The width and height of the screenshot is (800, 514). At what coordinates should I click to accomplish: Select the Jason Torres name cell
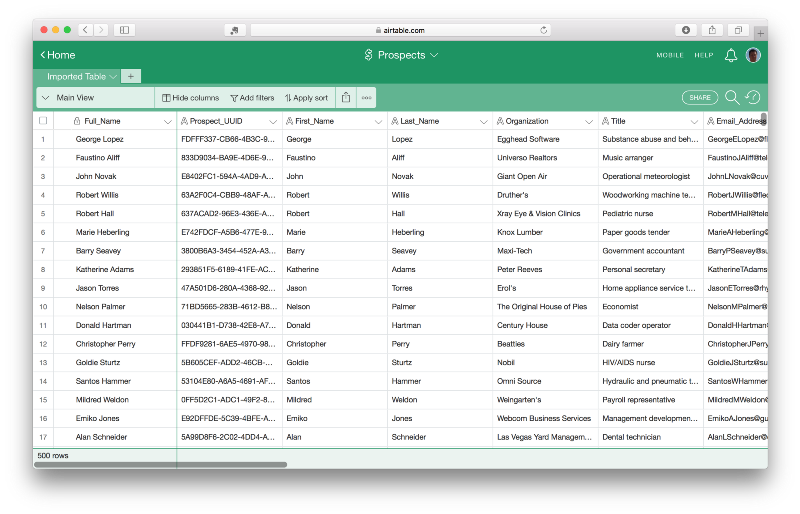pyautogui.click(x=115, y=288)
